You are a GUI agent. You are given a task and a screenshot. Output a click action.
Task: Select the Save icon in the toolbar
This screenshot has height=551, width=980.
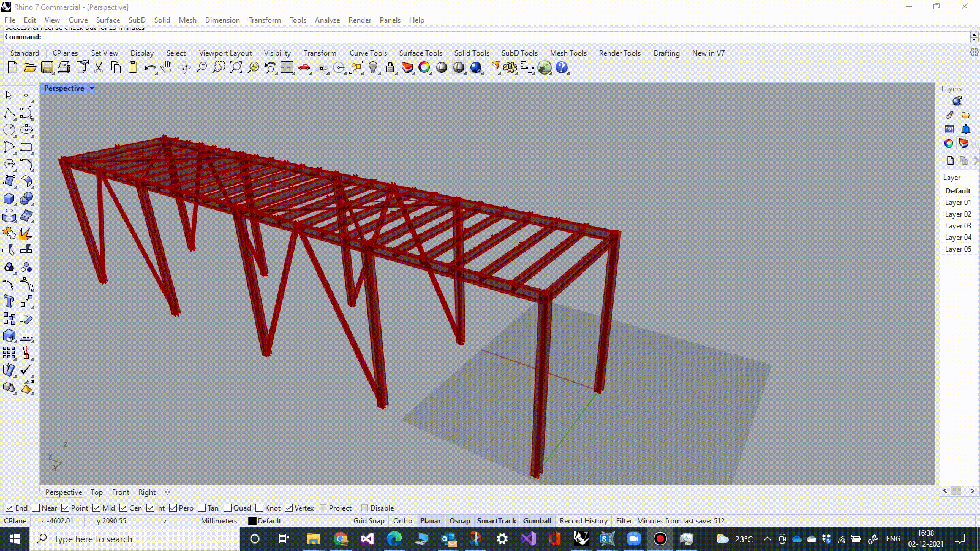tap(47, 68)
